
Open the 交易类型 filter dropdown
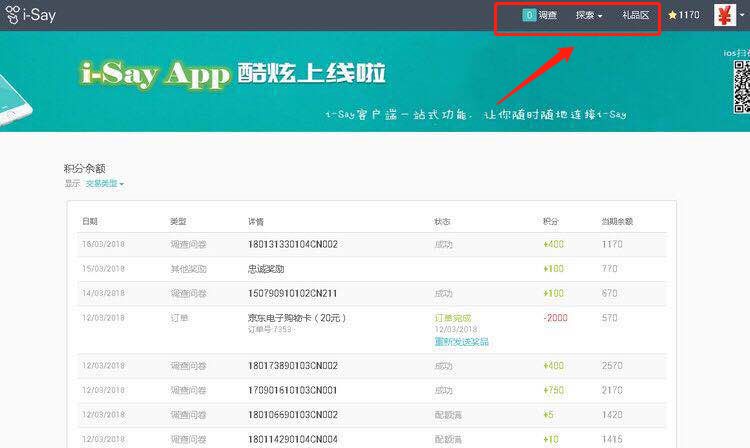104,184
